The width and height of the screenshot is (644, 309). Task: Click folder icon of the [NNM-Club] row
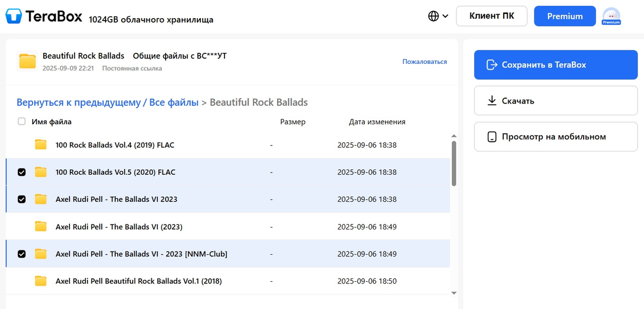tap(41, 254)
